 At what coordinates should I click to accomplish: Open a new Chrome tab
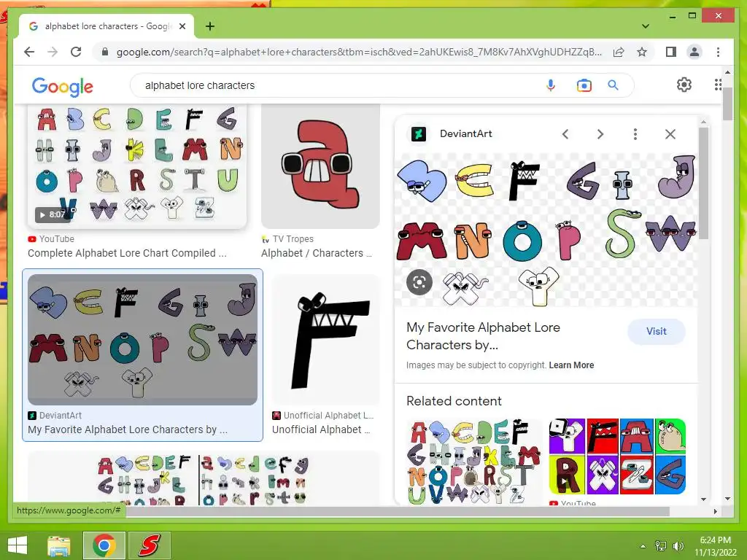[x=210, y=26]
